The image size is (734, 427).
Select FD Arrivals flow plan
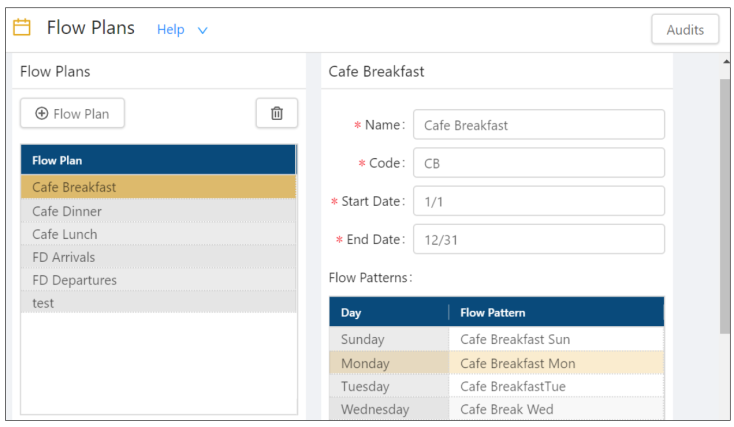158,257
